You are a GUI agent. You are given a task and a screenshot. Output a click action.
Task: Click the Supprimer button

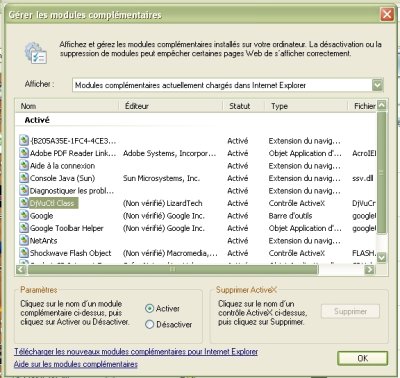[350, 311]
